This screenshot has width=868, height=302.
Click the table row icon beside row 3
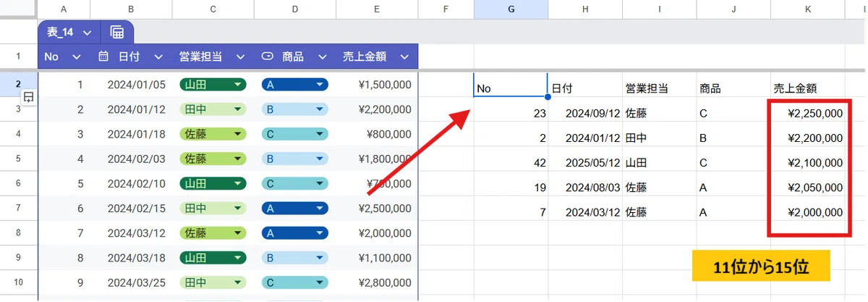(x=28, y=96)
